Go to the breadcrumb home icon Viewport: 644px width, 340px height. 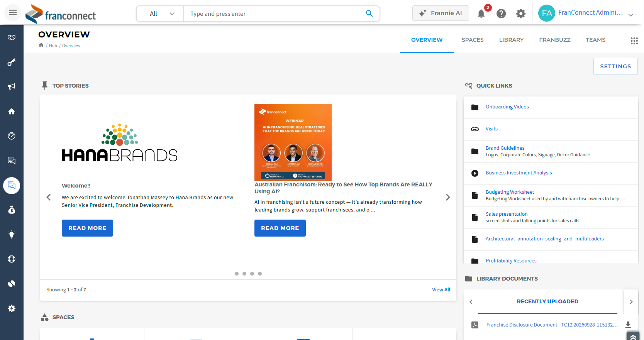[41, 45]
